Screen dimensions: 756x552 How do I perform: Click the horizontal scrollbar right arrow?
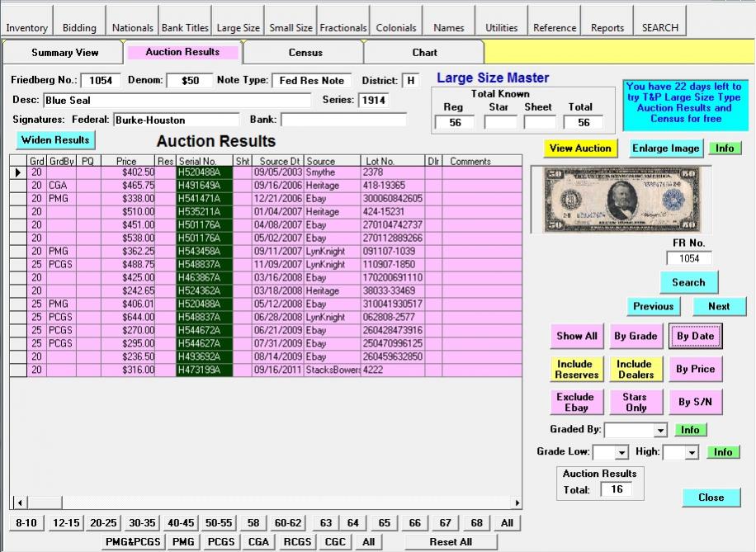click(x=517, y=502)
